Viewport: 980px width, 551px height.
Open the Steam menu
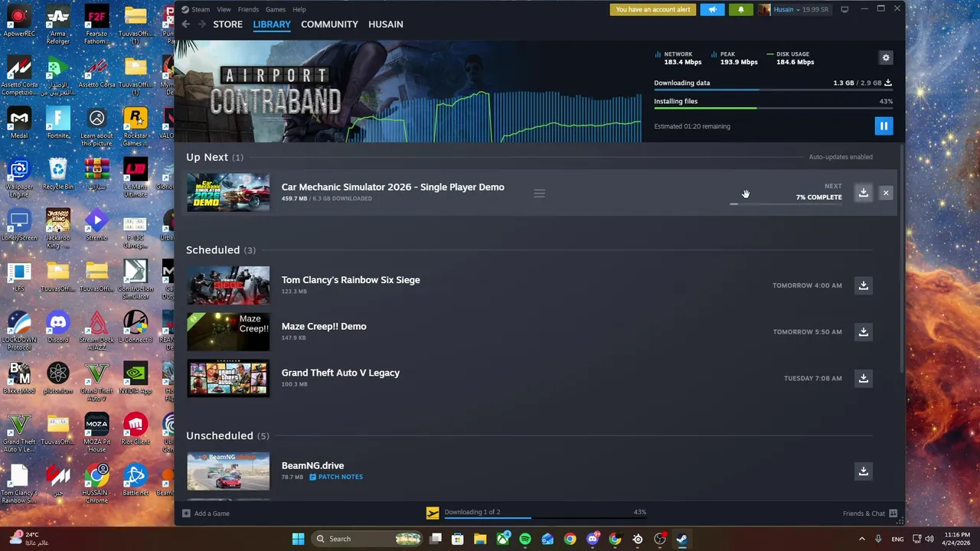(x=195, y=9)
